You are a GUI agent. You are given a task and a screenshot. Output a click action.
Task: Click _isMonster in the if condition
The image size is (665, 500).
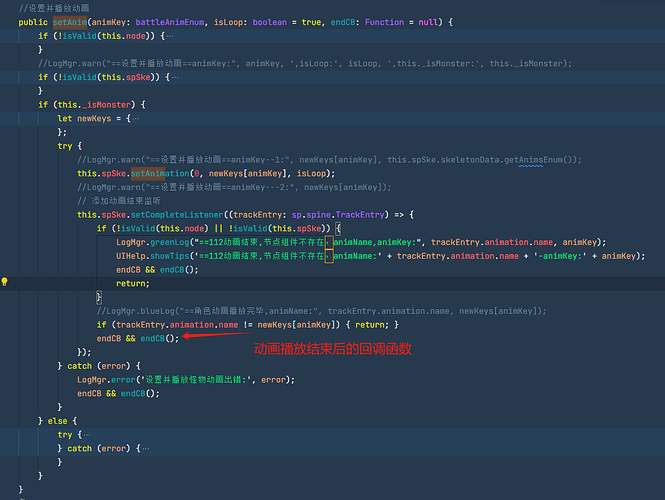106,105
